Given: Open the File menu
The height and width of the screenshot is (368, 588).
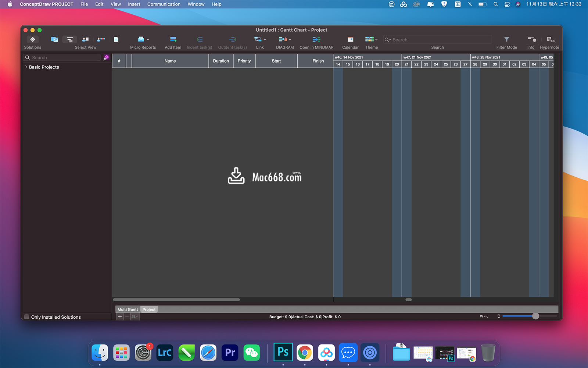Looking at the screenshot, I should pyautogui.click(x=84, y=4).
